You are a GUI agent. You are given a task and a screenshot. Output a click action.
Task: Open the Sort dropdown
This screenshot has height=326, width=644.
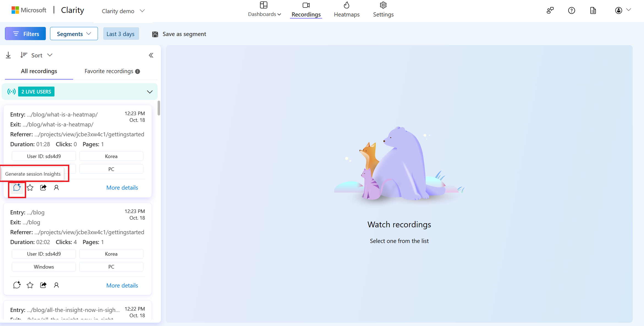point(36,55)
